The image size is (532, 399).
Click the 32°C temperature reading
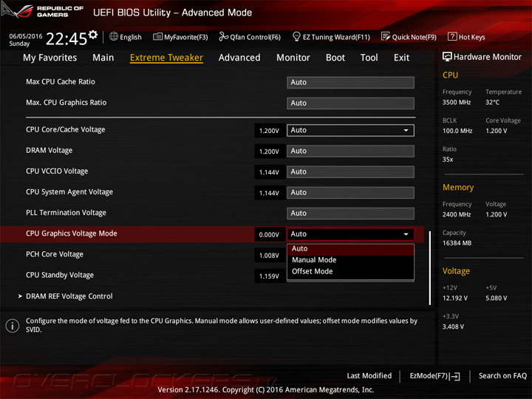(492, 102)
